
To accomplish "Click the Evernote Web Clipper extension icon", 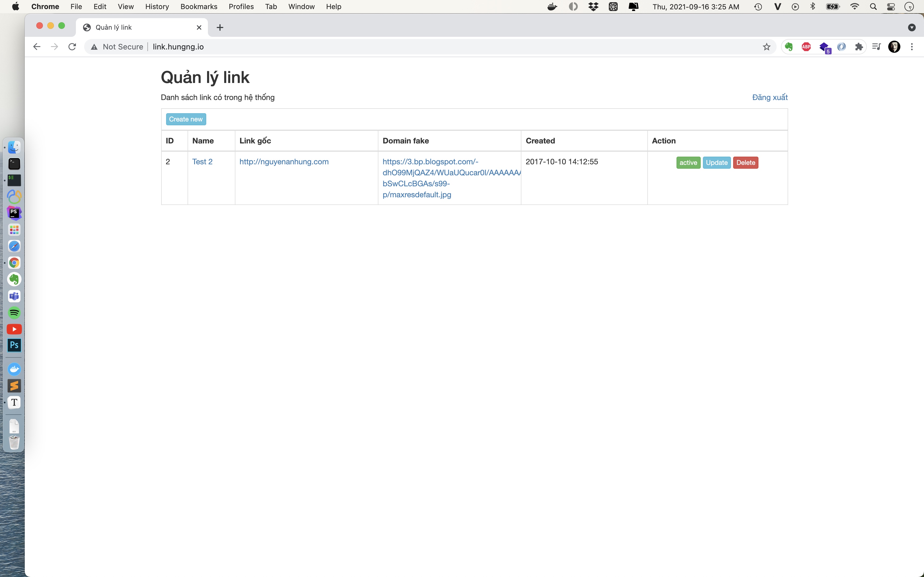I will [789, 47].
